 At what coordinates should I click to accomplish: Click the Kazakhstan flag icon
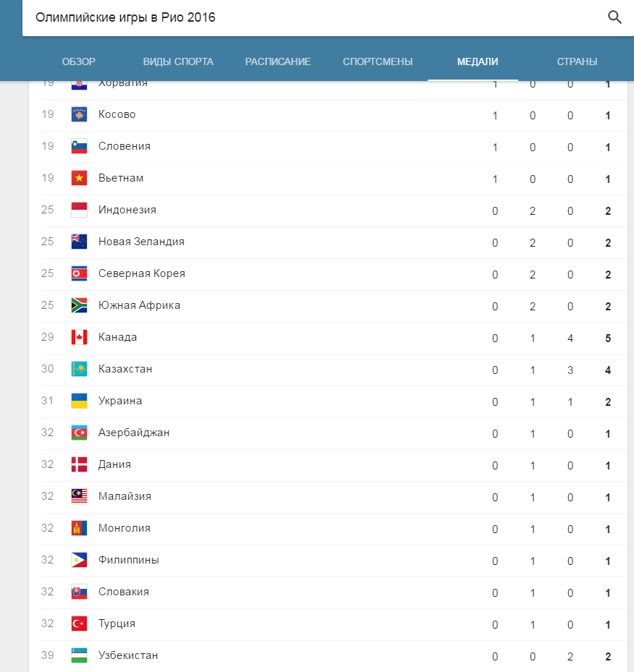coord(80,369)
